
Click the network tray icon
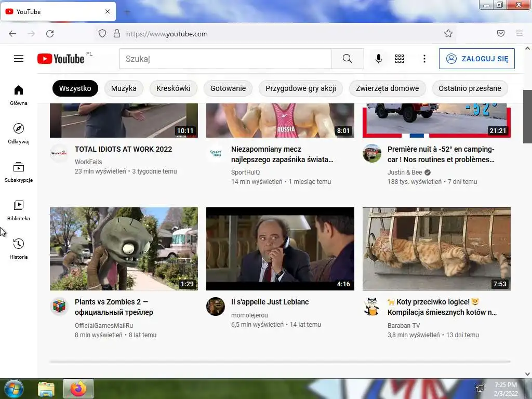480,389
